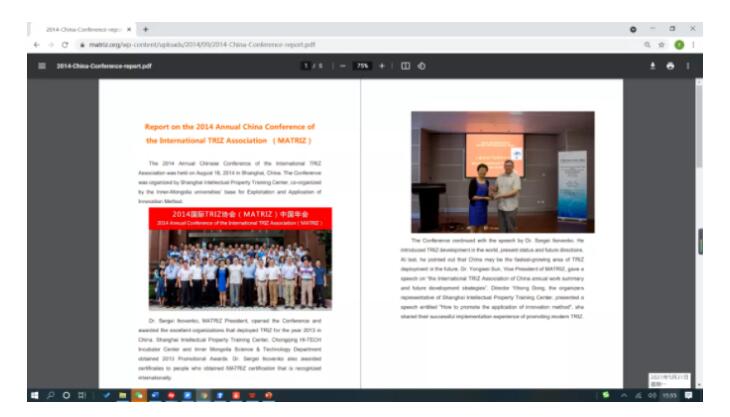This screenshot has width=730, height=417.
Task: Download the PDF file
Action: coord(653,66)
